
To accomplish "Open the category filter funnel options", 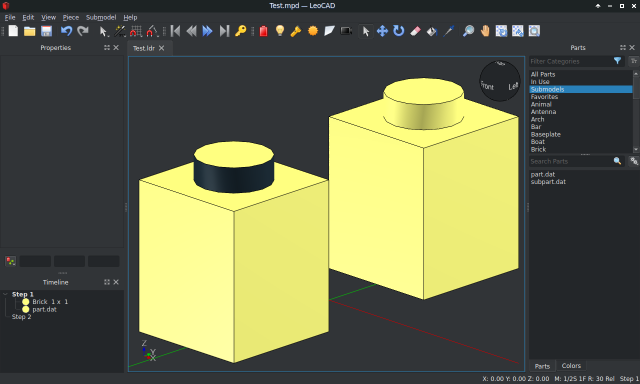I will point(618,61).
